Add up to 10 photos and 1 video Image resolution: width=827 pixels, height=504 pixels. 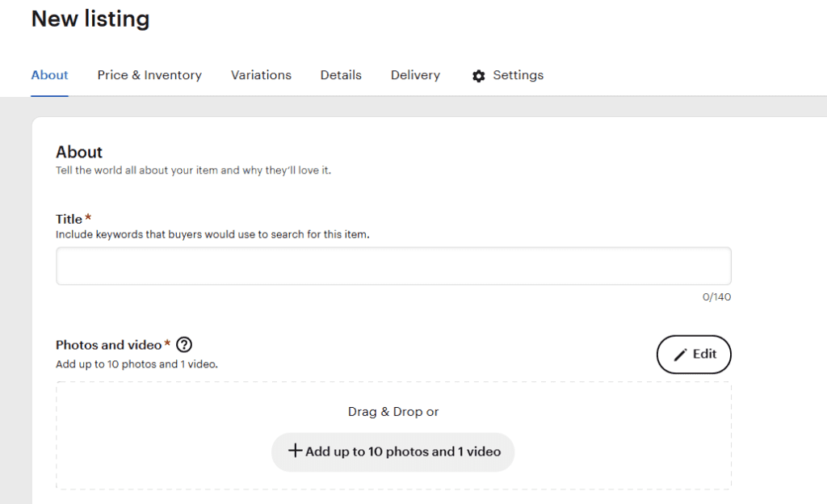(x=393, y=451)
